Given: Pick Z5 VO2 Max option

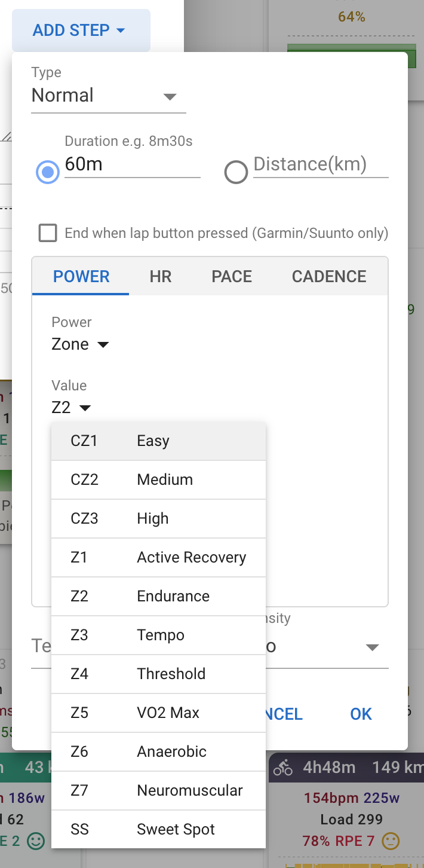Looking at the screenshot, I should point(158,713).
